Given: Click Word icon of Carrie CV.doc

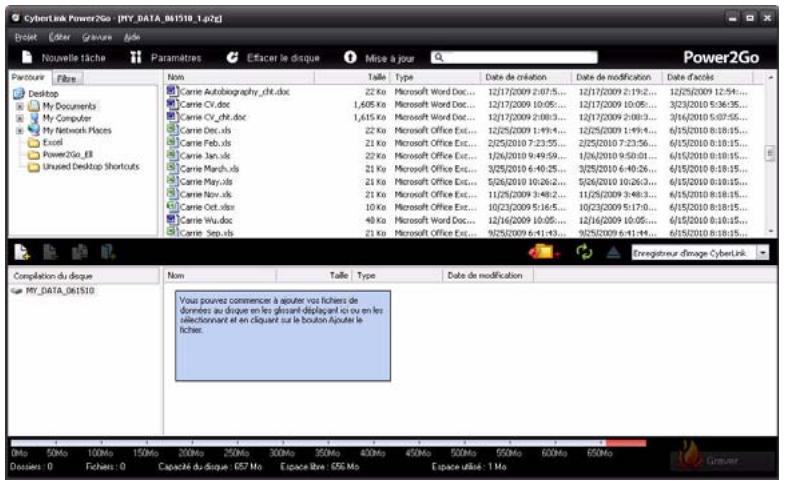Looking at the screenshot, I should pos(172,104).
